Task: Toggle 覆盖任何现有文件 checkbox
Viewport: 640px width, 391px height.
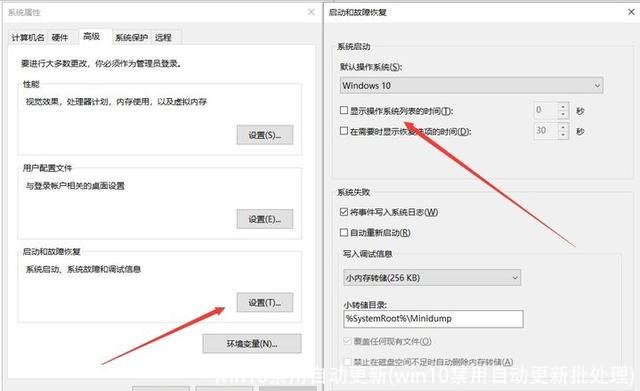Action: click(348, 341)
